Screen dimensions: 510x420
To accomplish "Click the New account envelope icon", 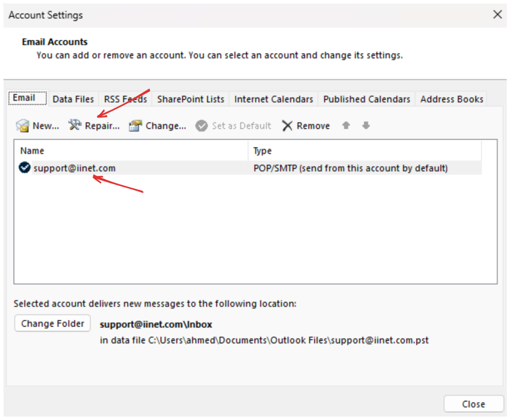I will coord(22,126).
